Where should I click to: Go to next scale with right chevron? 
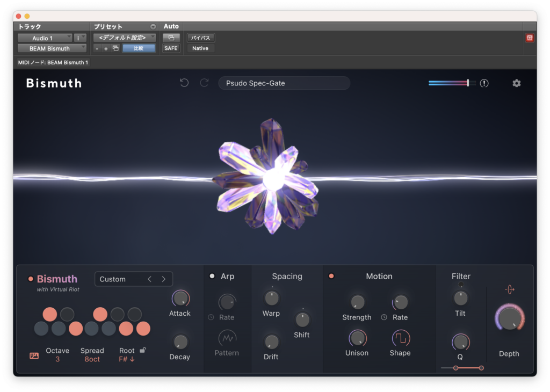(x=163, y=279)
